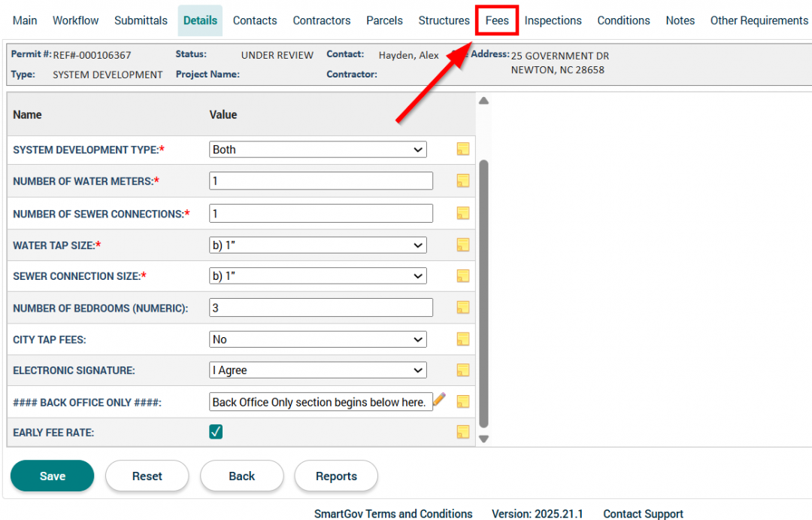The width and height of the screenshot is (812, 520).
Task: Open the Contact Support link
Action: (643, 514)
